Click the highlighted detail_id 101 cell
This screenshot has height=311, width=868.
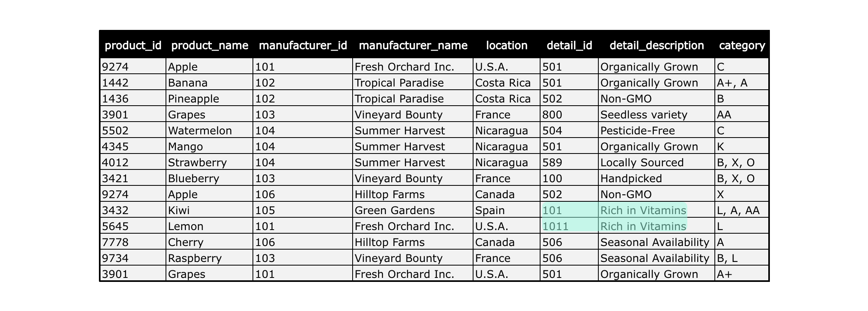click(x=570, y=210)
